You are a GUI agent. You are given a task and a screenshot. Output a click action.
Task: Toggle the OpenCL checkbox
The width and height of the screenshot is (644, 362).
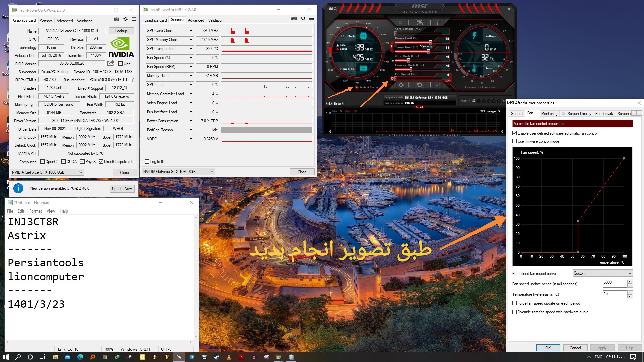pyautogui.click(x=42, y=162)
